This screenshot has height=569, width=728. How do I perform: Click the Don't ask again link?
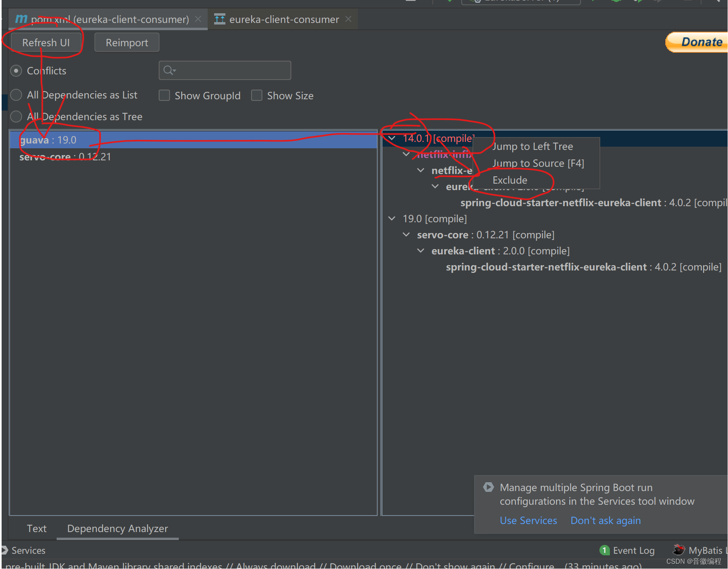point(605,520)
